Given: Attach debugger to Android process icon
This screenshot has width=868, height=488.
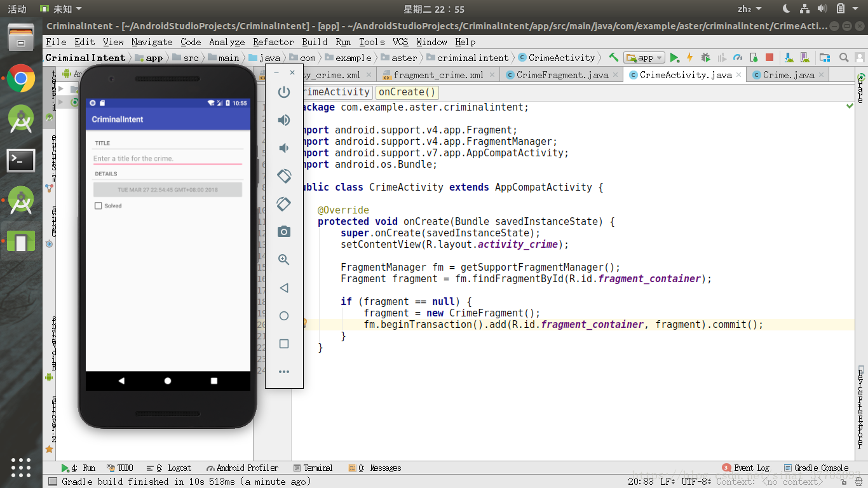Looking at the screenshot, I should pos(754,57).
